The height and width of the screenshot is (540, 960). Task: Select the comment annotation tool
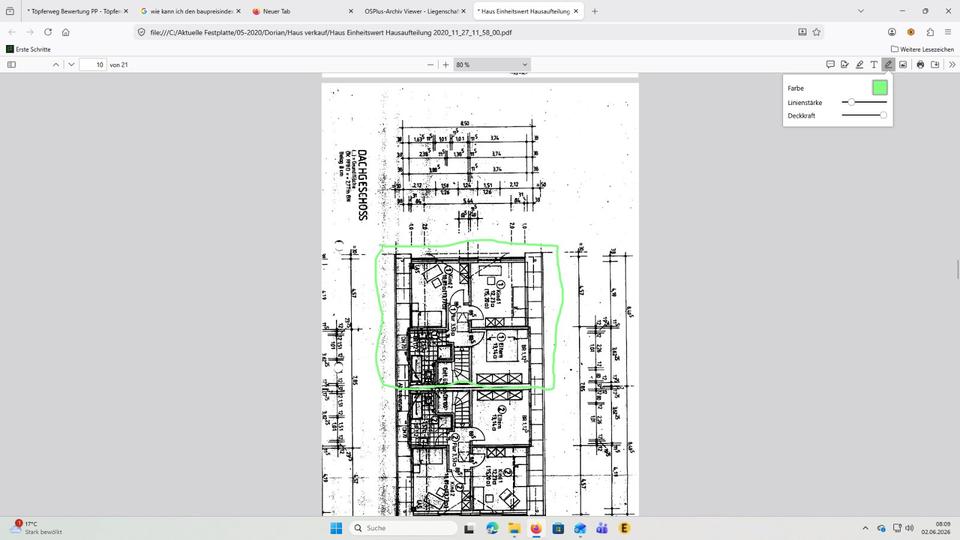pos(830,64)
